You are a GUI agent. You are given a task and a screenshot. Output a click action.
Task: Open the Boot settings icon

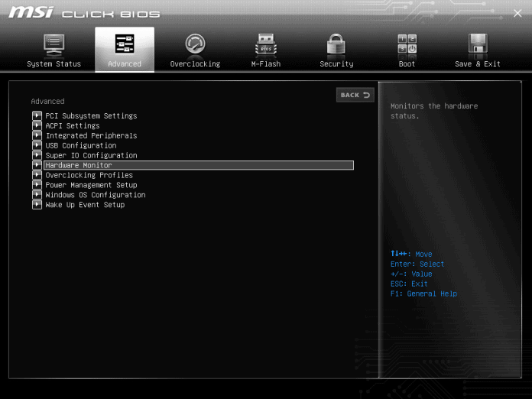(x=407, y=44)
